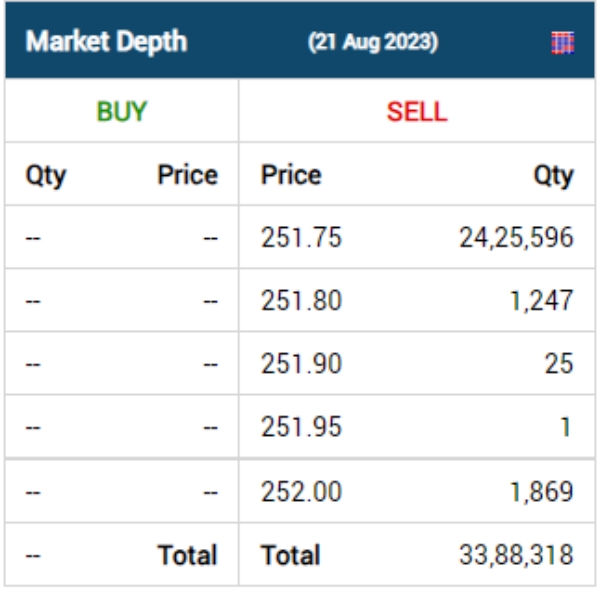The height and width of the screenshot is (596, 600).
Task: Click sell price 251.90
Action: click(301, 364)
